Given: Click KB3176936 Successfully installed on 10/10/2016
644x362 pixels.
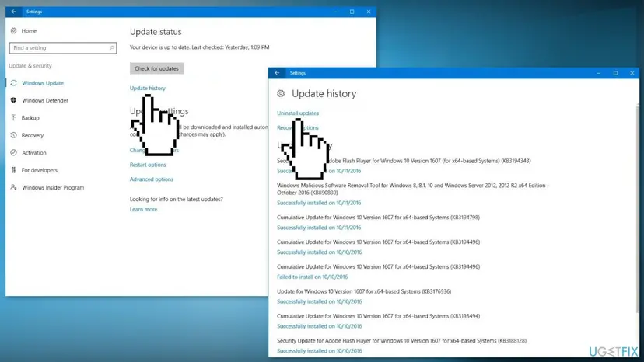Looking at the screenshot, I should (319, 301).
